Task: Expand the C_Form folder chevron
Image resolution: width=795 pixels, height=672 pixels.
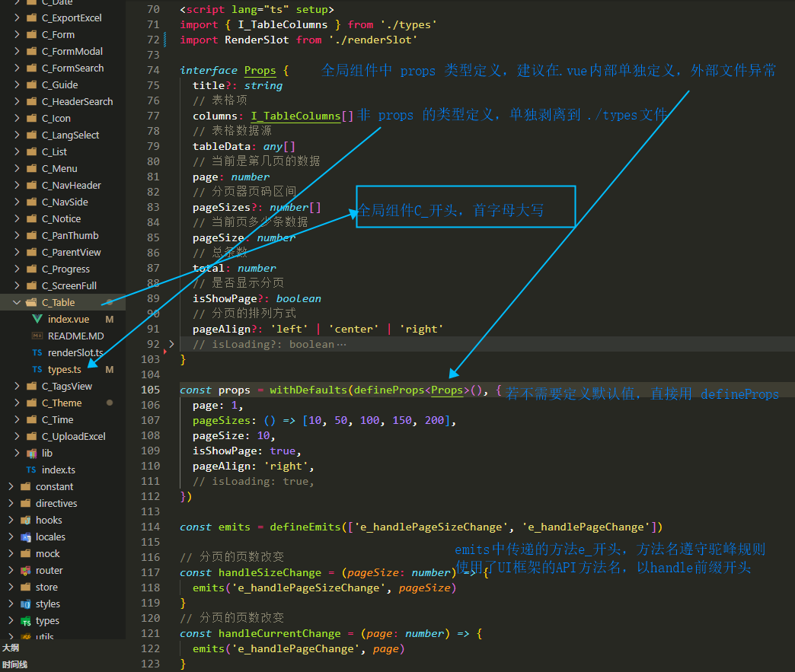Action: 17,34
